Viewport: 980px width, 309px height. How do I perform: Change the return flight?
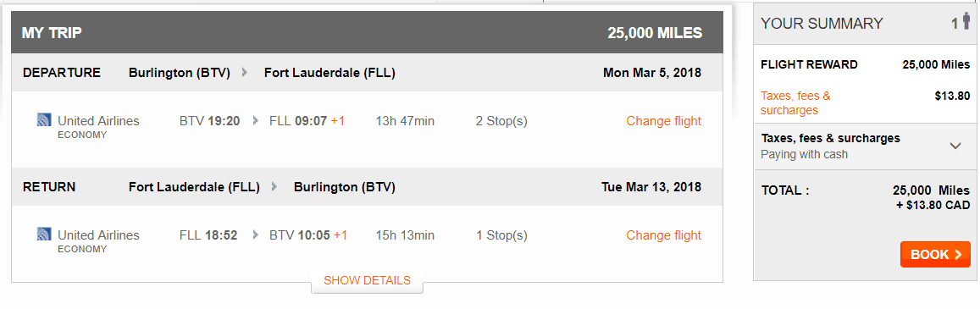664,235
